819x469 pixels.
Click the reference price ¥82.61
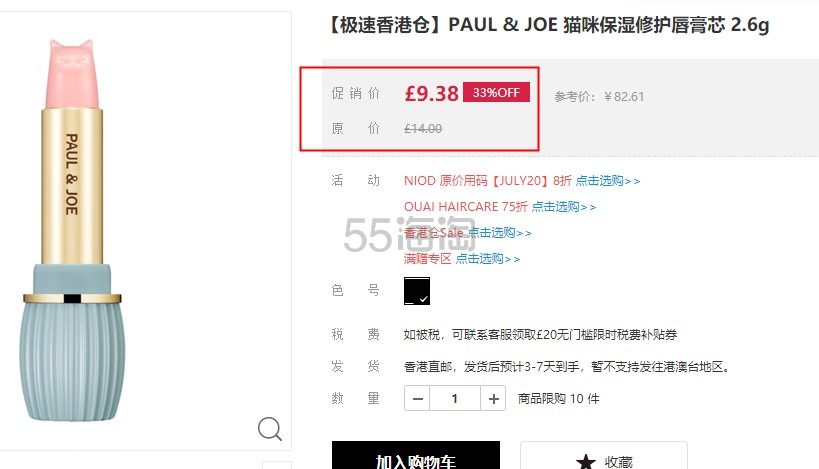point(624,97)
